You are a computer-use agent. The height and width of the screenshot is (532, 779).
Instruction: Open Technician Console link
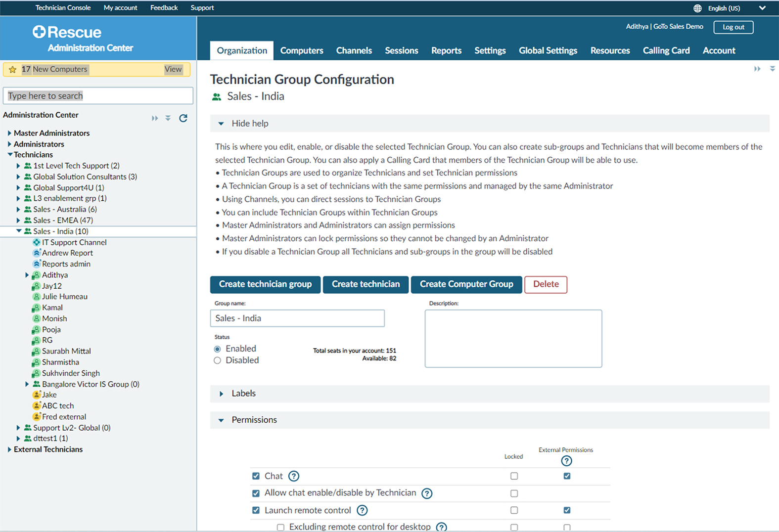coord(63,8)
